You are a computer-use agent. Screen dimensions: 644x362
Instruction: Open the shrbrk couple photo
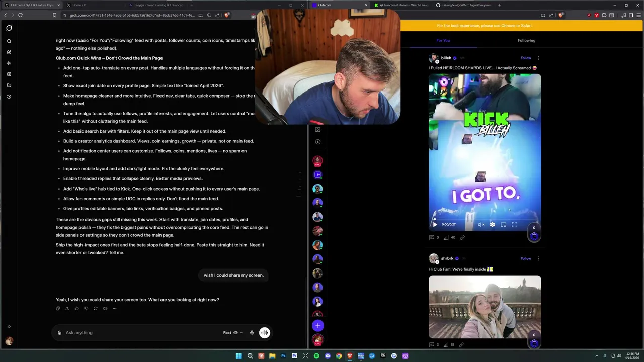coord(485,307)
